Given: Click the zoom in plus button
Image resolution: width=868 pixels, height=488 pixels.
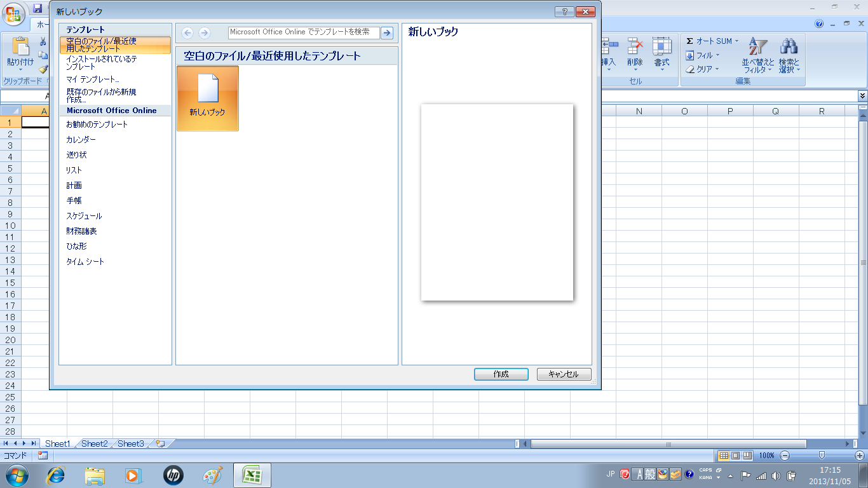Looking at the screenshot, I should [x=860, y=456].
